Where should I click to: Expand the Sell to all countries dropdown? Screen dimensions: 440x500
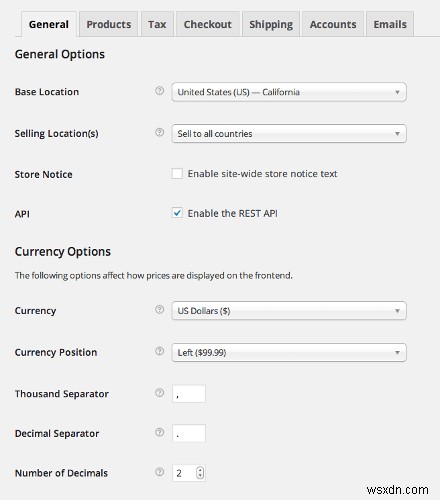coord(289,134)
